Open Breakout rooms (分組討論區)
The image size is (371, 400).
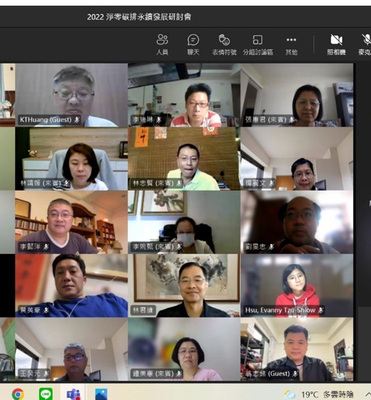(258, 44)
